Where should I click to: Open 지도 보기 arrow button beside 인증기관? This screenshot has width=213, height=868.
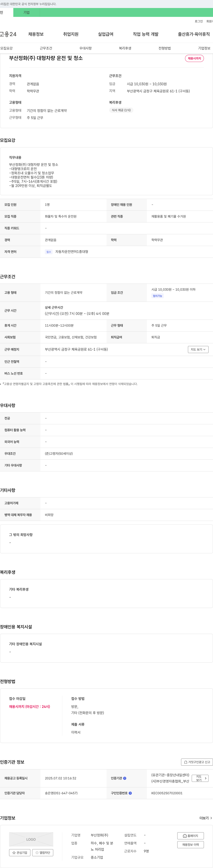(x=200, y=778)
